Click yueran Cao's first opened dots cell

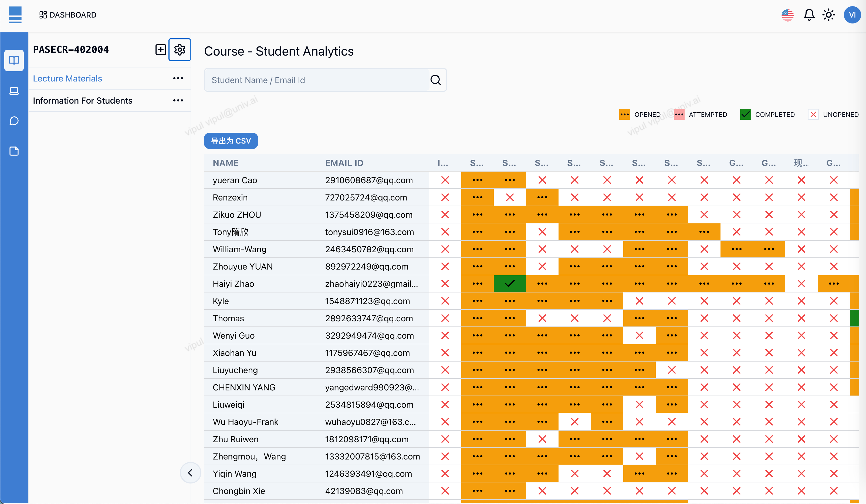tap(477, 180)
